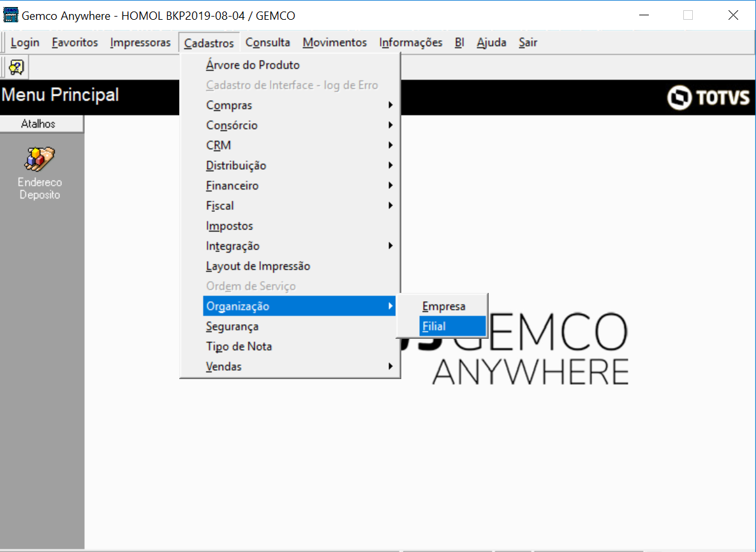Click the highlighted Organização menu item
This screenshot has height=552, width=756.
[x=299, y=306]
